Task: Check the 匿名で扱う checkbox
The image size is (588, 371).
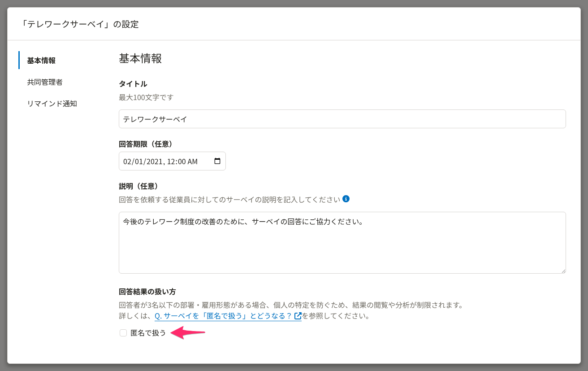Action: pyautogui.click(x=123, y=333)
